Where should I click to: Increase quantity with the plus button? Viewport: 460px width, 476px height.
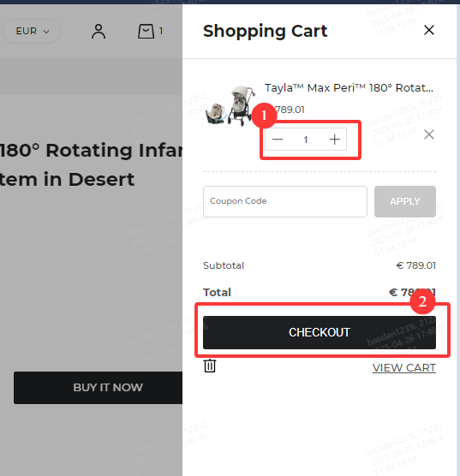pyautogui.click(x=335, y=140)
